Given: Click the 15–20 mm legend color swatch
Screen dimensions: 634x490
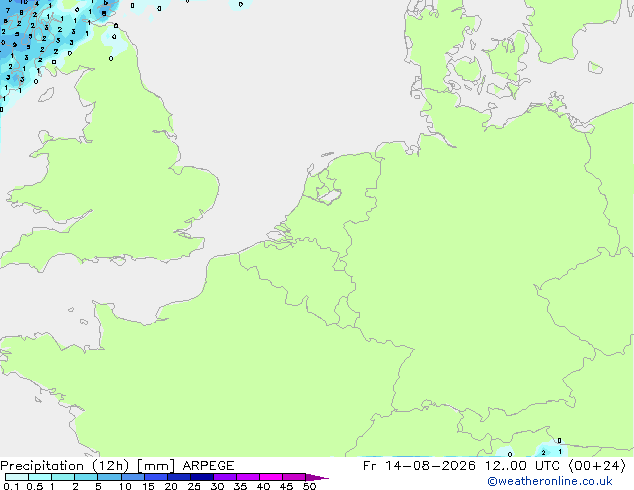Looking at the screenshot, I should (x=156, y=477).
